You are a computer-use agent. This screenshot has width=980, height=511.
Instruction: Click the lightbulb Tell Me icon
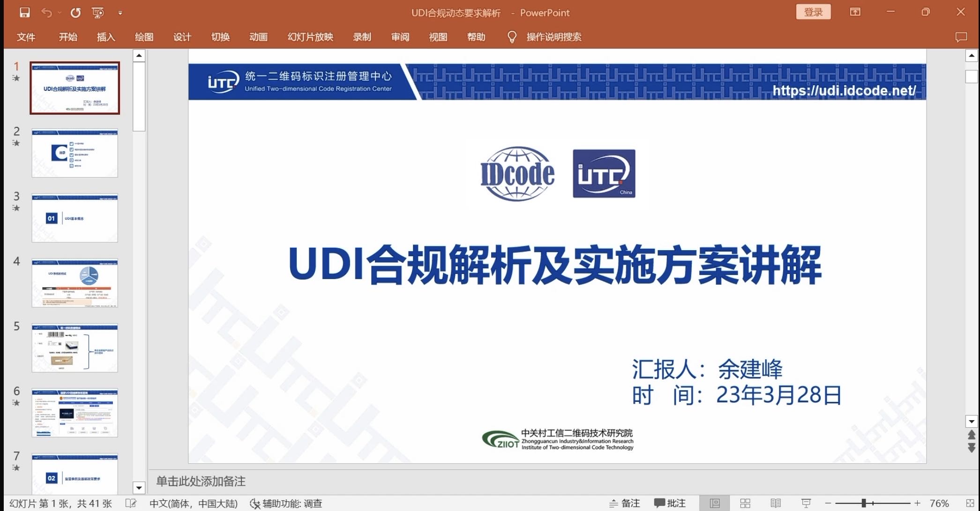tap(512, 37)
